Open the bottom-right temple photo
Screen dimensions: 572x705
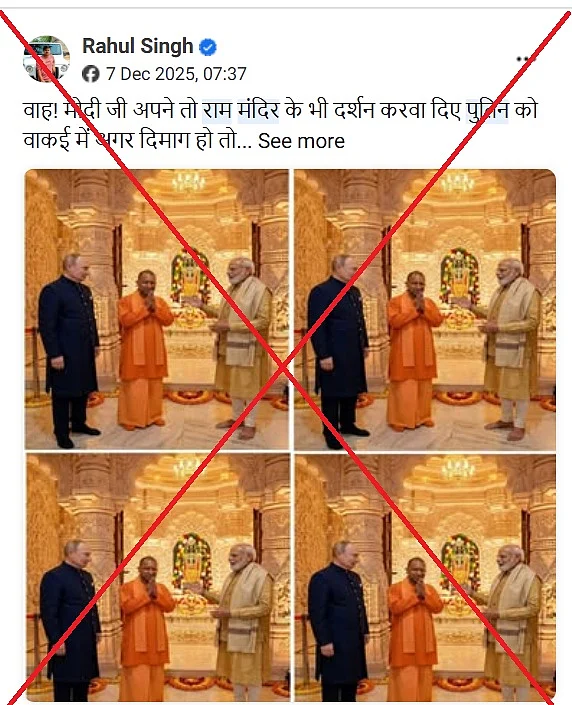(425, 578)
